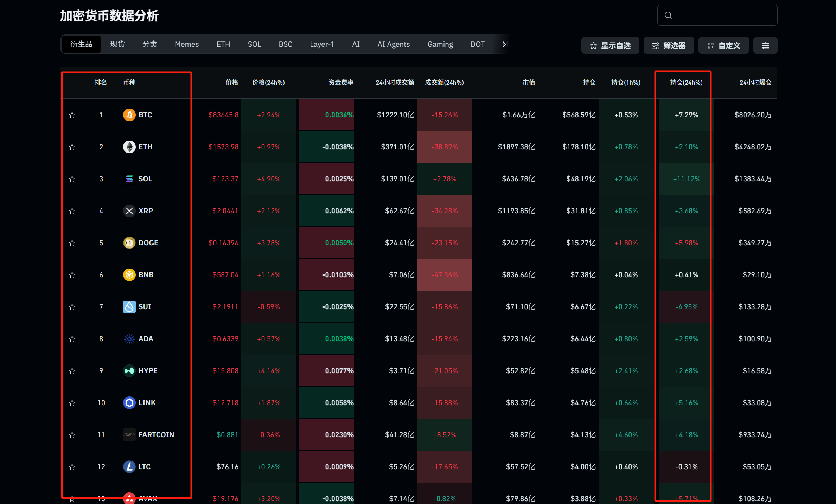
Task: Select the Memes category tab
Action: [187, 44]
